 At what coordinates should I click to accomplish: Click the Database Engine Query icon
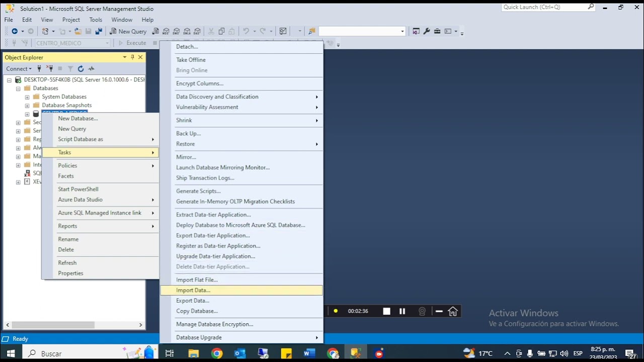click(155, 31)
